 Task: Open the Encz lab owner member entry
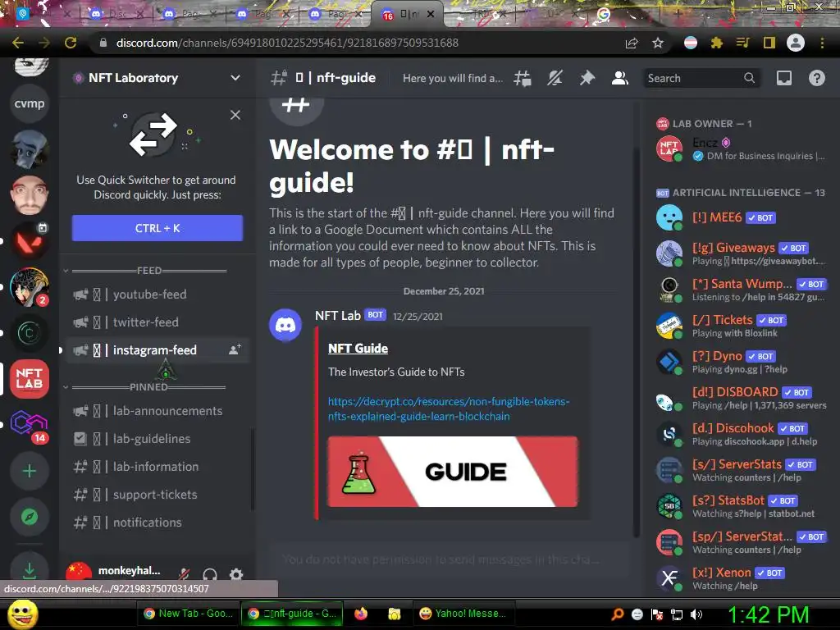[741, 149]
